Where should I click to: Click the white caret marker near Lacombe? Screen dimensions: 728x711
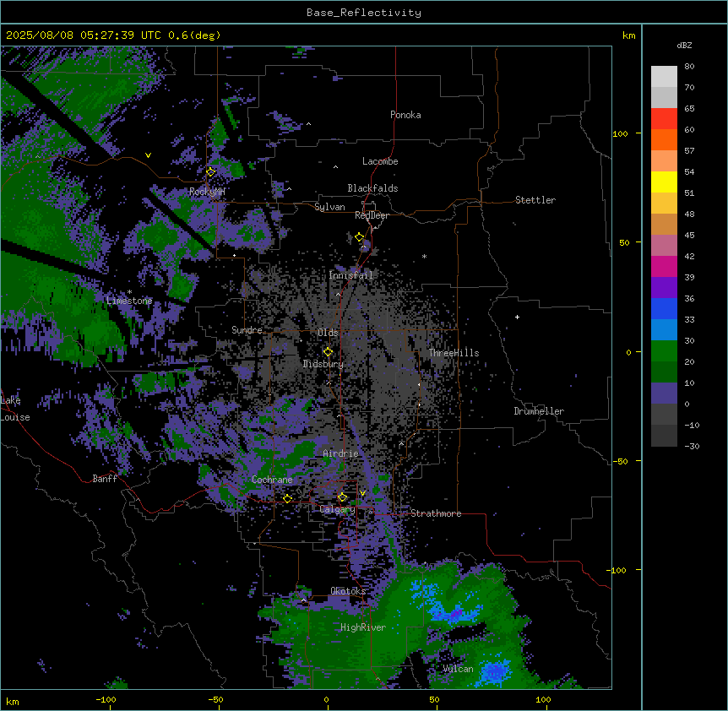335,166
